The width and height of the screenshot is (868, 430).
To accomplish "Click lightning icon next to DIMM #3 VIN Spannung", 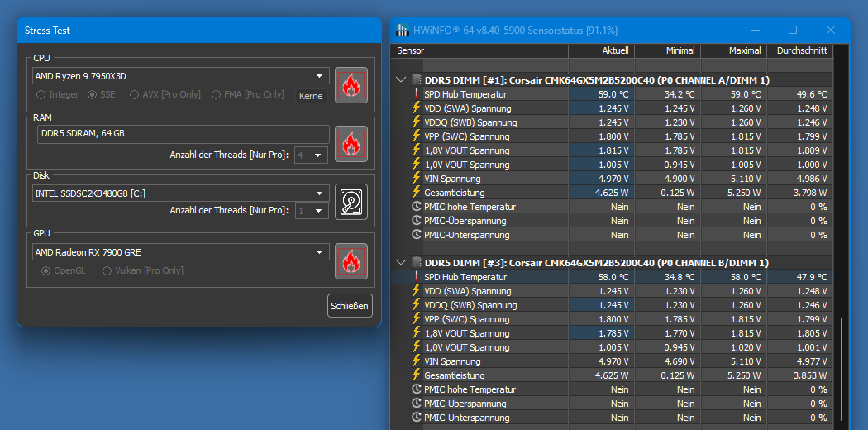I will (x=417, y=361).
